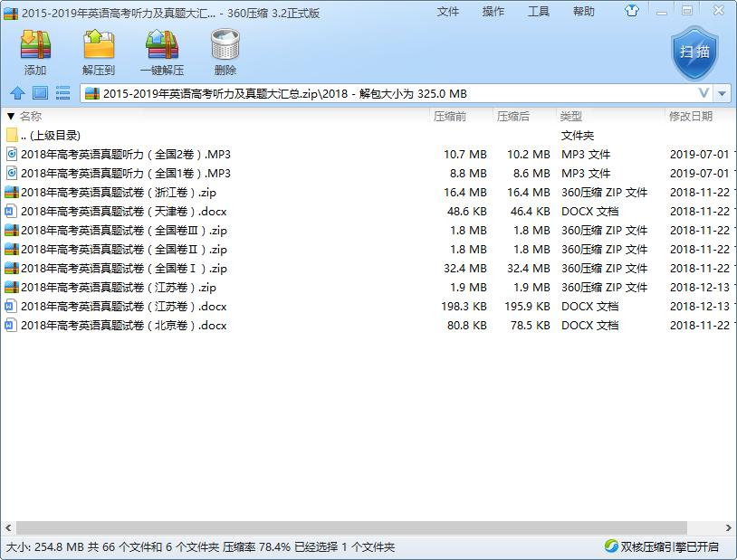Switch to detailed list view mode

pyautogui.click(x=63, y=93)
